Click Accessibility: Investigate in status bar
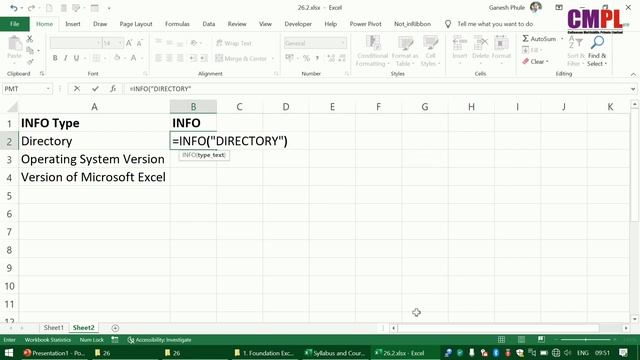The height and width of the screenshot is (360, 640). point(159,340)
